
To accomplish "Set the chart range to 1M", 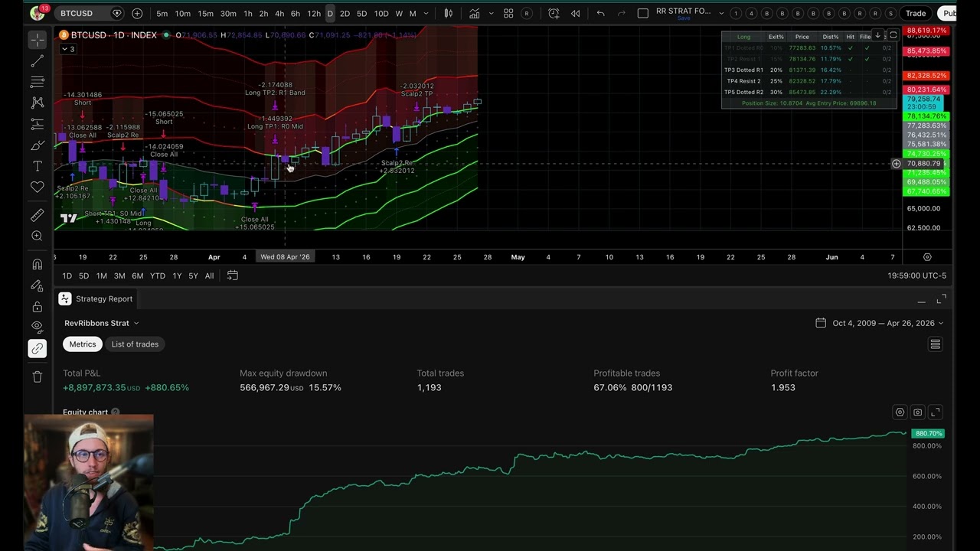I will [101, 275].
